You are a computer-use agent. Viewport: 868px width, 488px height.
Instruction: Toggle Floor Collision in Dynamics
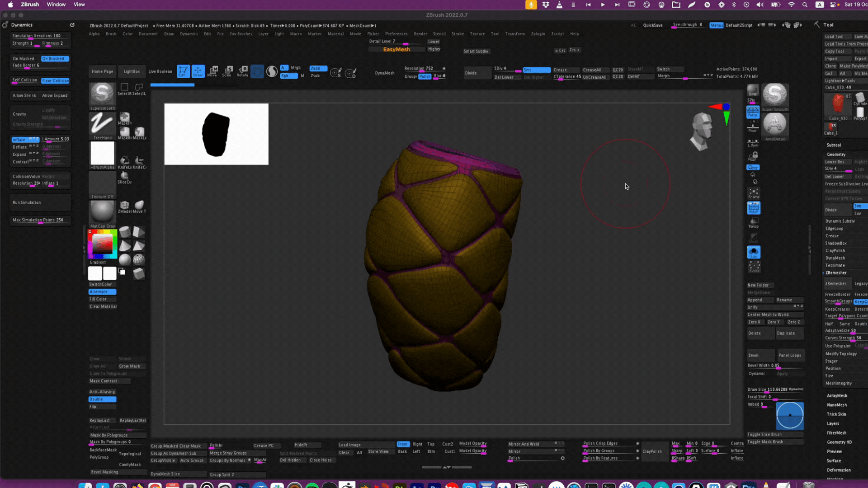[55, 81]
